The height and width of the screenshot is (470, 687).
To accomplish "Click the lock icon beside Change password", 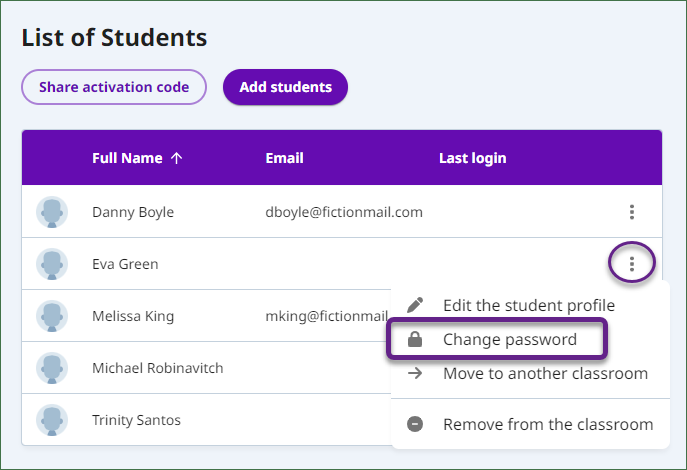I will click(415, 339).
